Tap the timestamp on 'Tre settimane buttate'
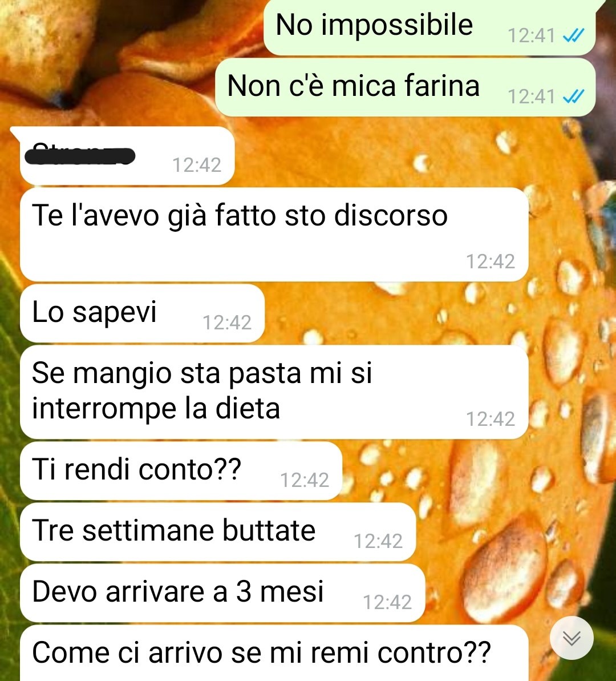 (379, 541)
